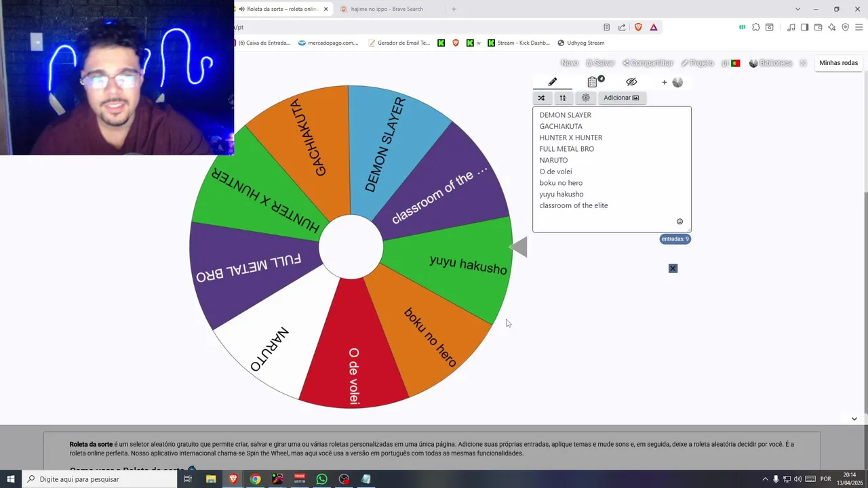The width and height of the screenshot is (868, 488).
Task: Toggle reader mode icon in address bar
Action: pos(606,27)
